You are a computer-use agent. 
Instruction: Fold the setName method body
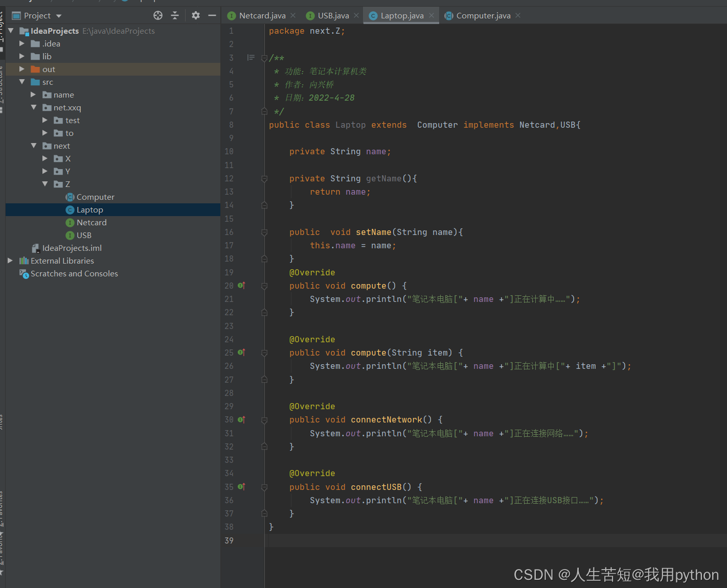point(264,232)
